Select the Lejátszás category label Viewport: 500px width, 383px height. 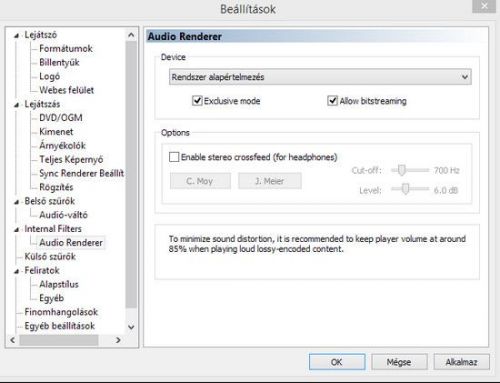42,104
